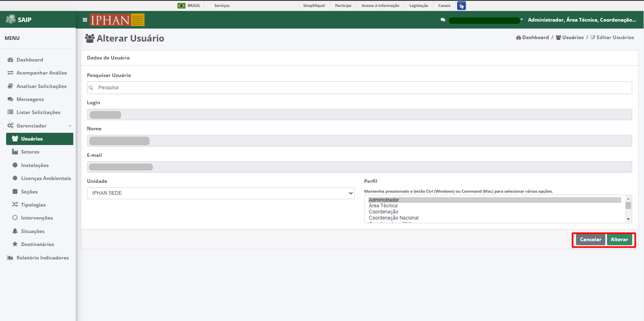Click the E-mail field
The width and height of the screenshot is (644, 321).
359,167
